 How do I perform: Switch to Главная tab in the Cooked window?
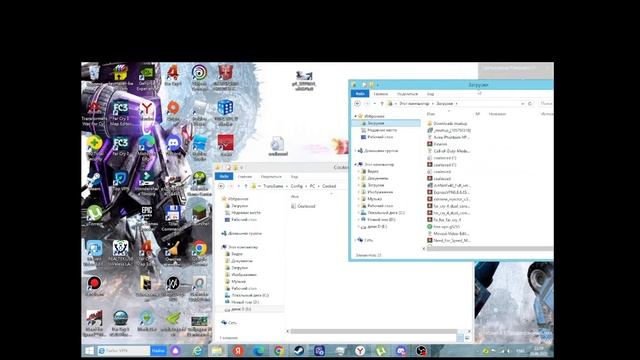[245, 176]
